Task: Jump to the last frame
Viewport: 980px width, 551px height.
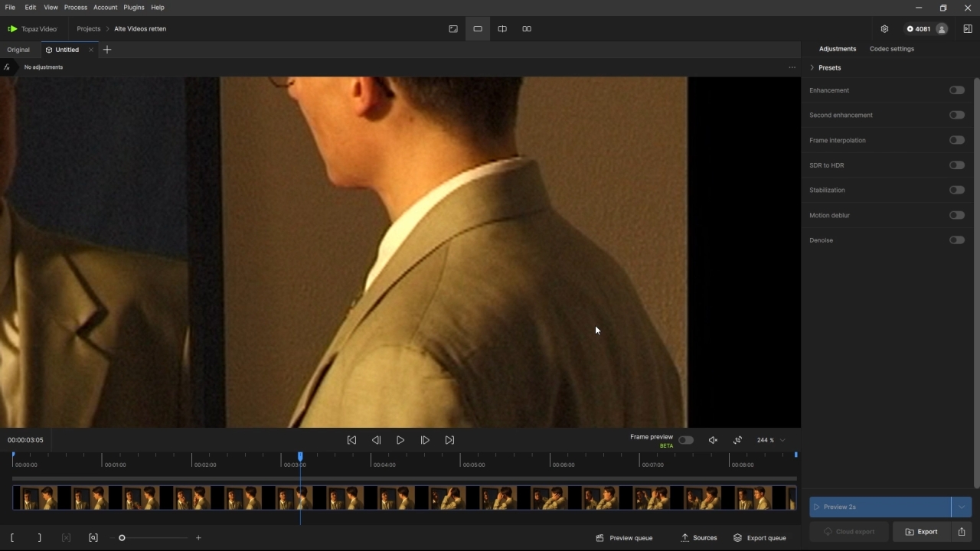Action: 449,440
